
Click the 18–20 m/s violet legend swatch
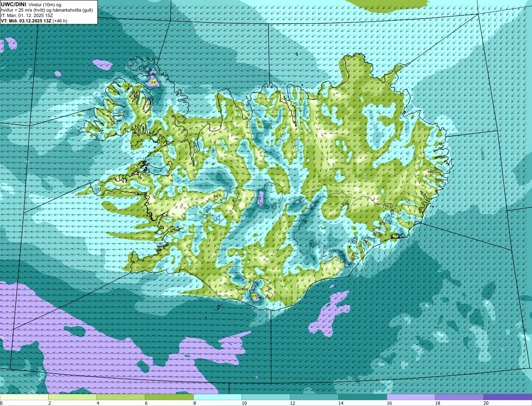pos(459,397)
